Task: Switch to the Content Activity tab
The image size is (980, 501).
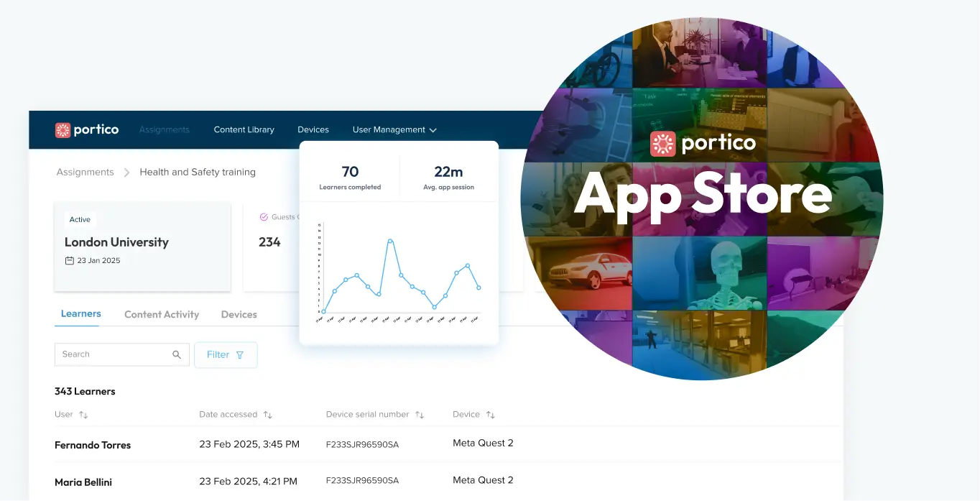Action: pos(161,314)
